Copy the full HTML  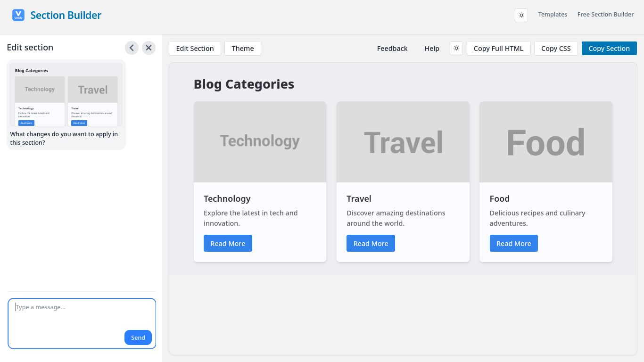point(498,49)
